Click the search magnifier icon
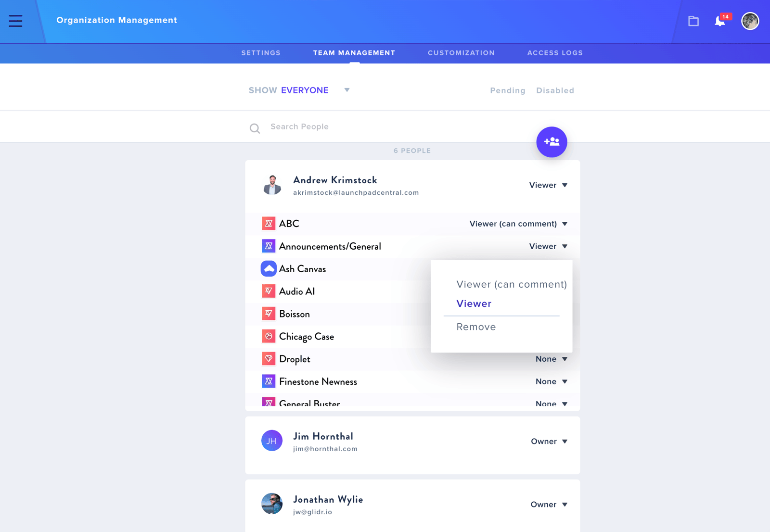The height and width of the screenshot is (532, 770). (x=255, y=128)
